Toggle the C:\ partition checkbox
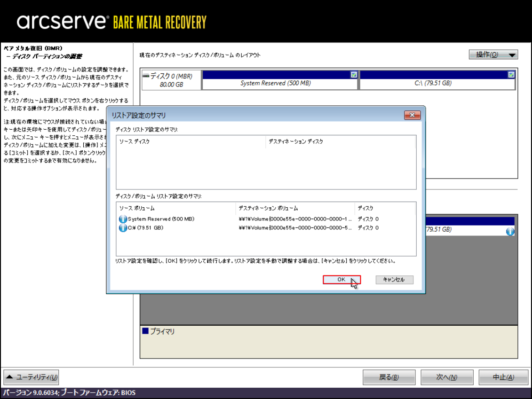Viewport: 532px width, 399px height. tap(511, 75)
